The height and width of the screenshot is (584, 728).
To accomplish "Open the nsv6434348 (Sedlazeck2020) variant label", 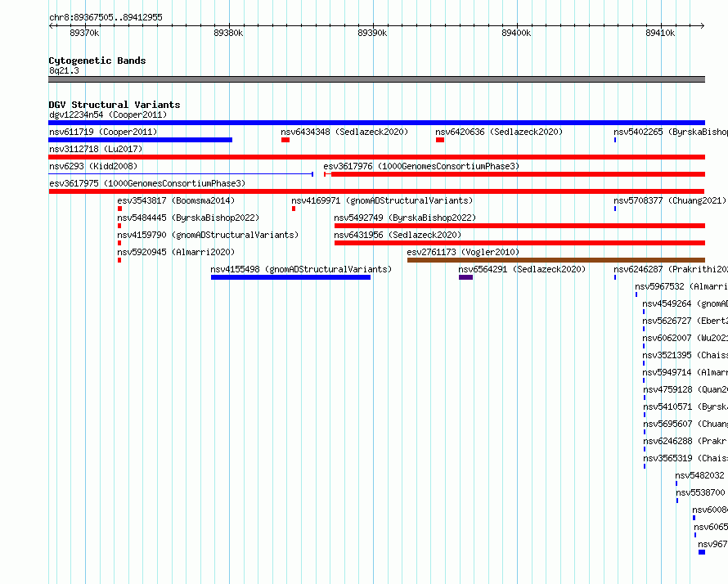I will 344,132.
